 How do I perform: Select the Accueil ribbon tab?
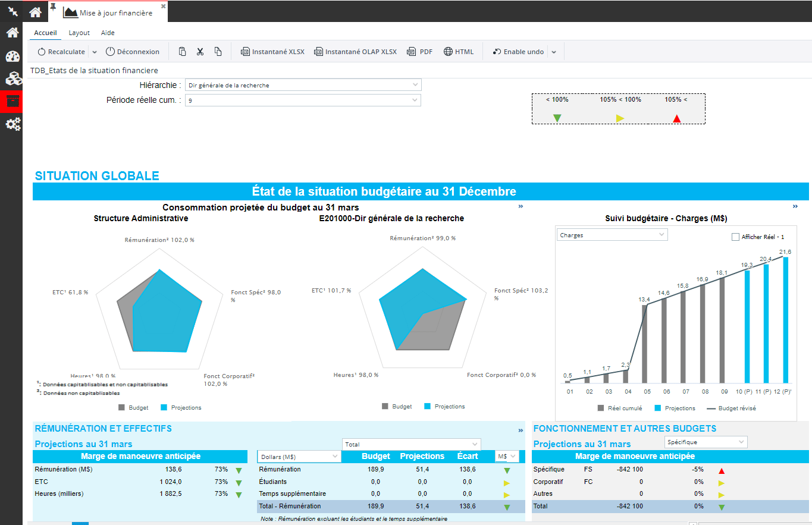[46, 33]
